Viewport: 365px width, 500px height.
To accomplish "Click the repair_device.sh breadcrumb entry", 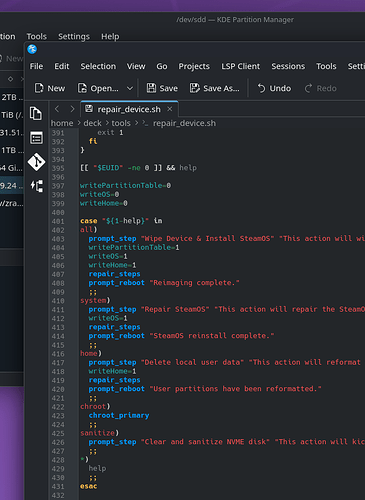I will (184, 123).
